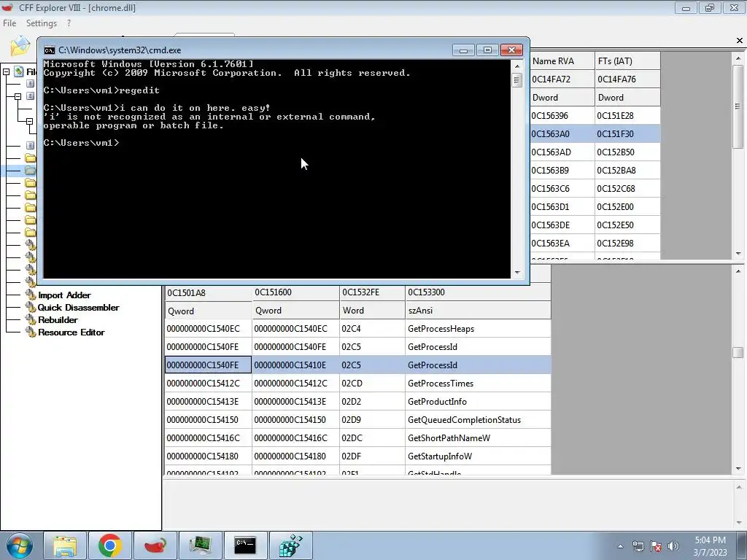Open the File menu
Screen dimensions: 747x560
click(9, 23)
